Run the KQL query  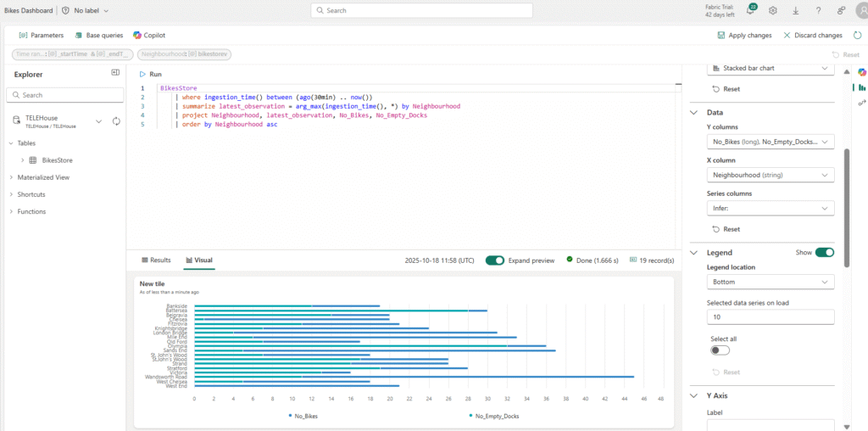(x=150, y=75)
